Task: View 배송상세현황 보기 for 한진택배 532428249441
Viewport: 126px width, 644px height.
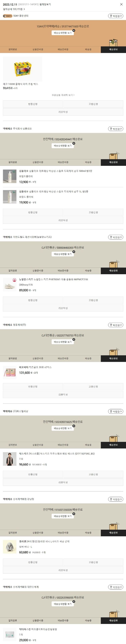Action: pyautogui.click(x=63, y=146)
